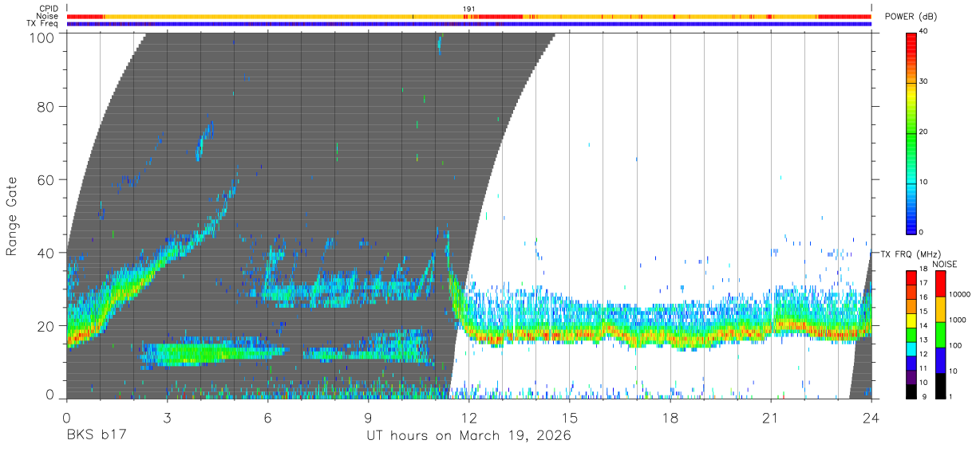
Task: Click the 'POWER (dB)' legend title
Action: (911, 17)
